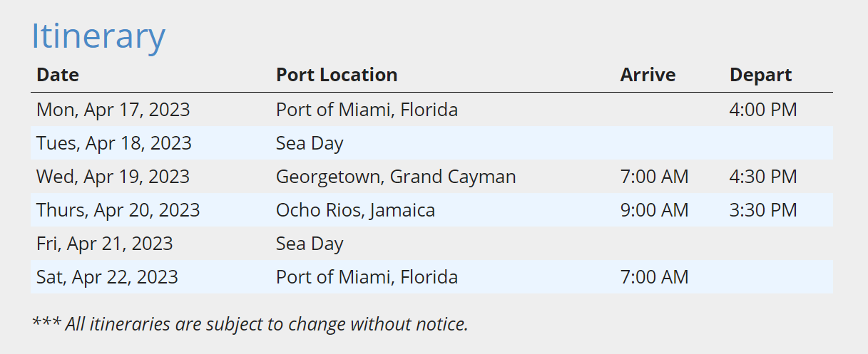Click the itineraries subject to change note
868x354 pixels.
pyautogui.click(x=250, y=324)
